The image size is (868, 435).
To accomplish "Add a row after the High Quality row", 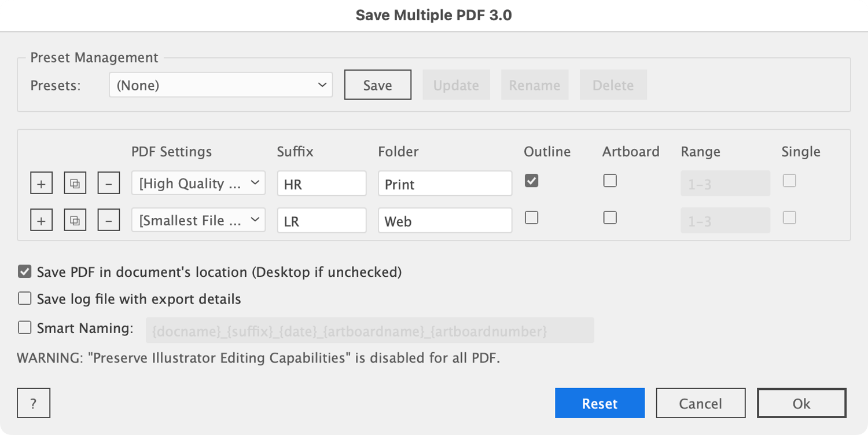I will (41, 184).
